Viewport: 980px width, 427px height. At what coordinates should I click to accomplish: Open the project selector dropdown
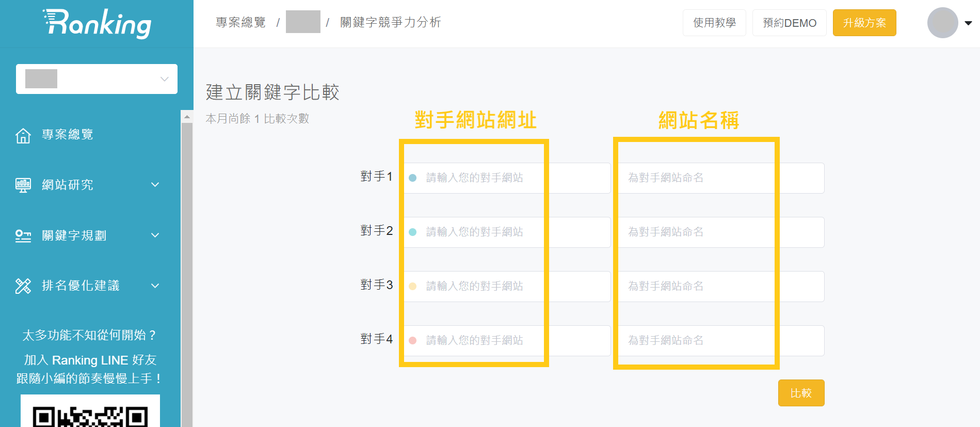click(97, 79)
